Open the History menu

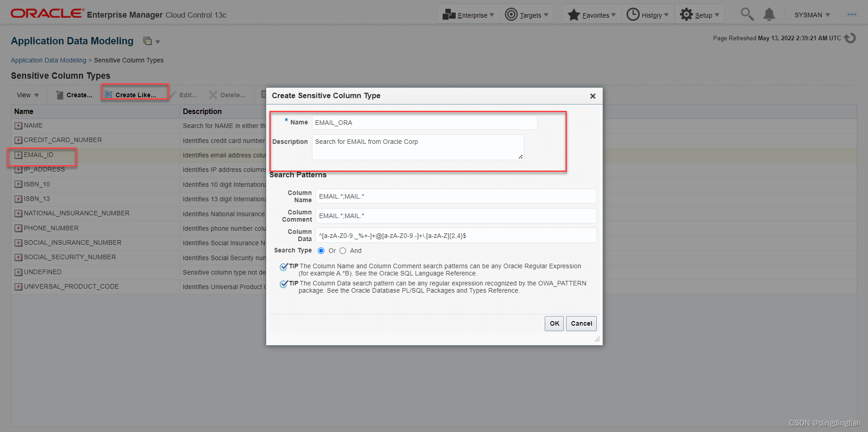point(648,15)
